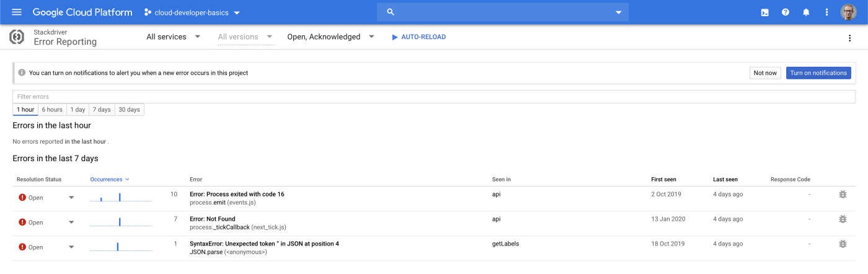Image resolution: width=868 pixels, height=274 pixels.
Task: Open the cloud-developer-basics project selector
Action: 192,12
